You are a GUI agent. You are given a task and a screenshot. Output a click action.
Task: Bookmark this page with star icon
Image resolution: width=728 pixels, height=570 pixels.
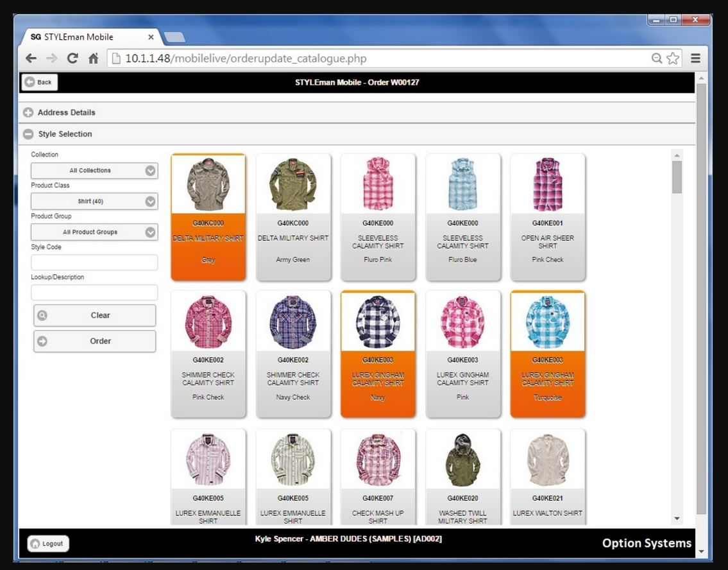point(673,58)
